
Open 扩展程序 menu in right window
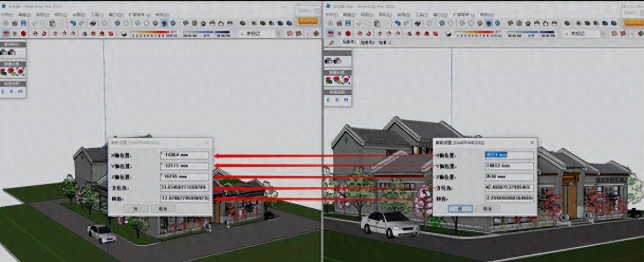tap(463, 15)
